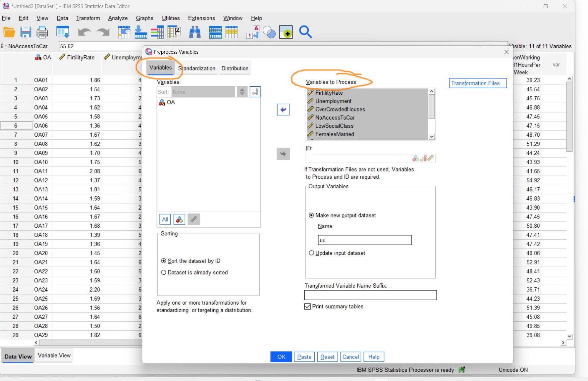
Task: Open the Find dialog via binoculars icon
Action: [195, 32]
